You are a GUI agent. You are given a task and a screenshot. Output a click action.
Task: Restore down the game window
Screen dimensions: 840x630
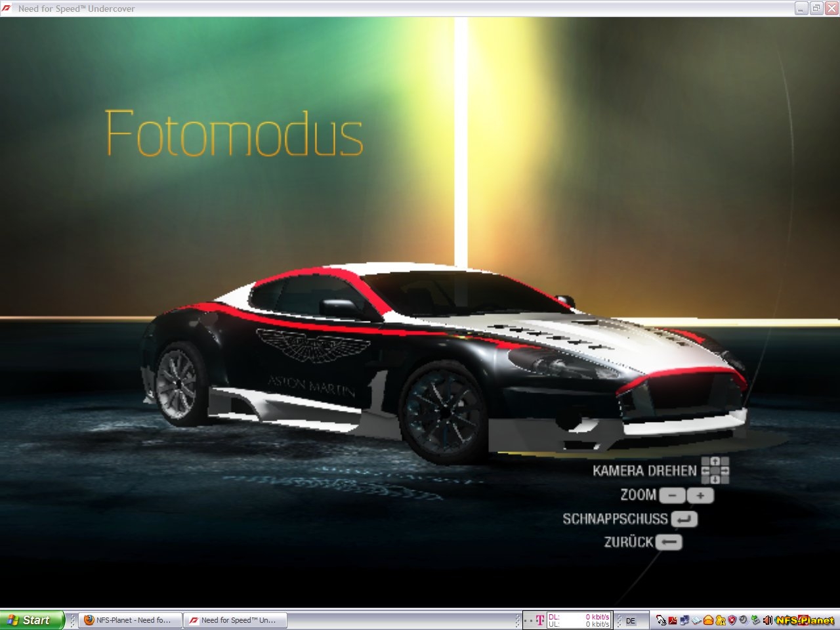(816, 8)
